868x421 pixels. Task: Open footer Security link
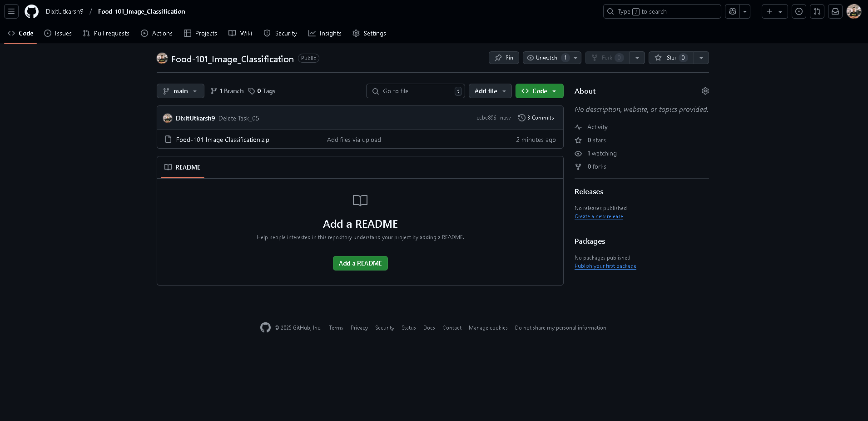coord(385,328)
